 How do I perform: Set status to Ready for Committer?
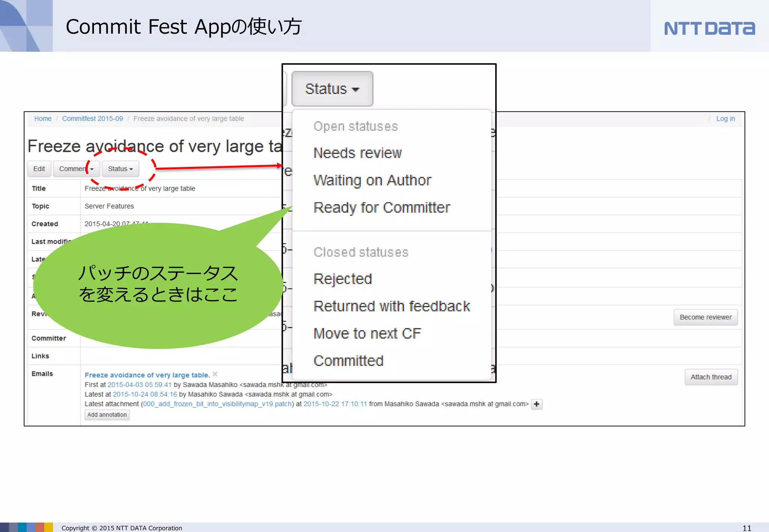pyautogui.click(x=381, y=208)
